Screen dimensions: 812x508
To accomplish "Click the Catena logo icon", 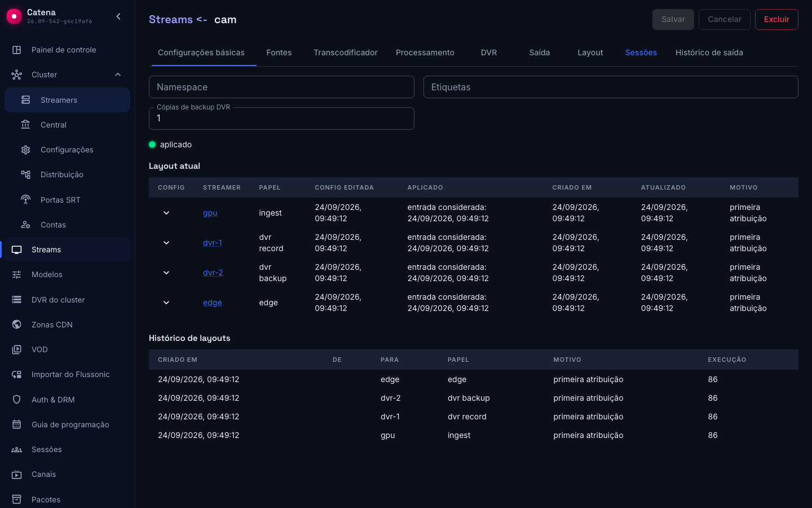I will click(x=14, y=16).
